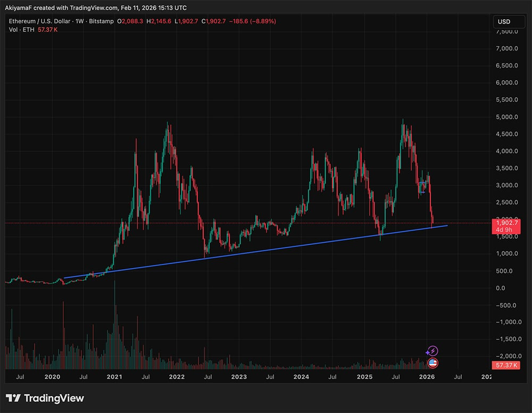Click the 4,500.0 price axis label

(x=506, y=134)
